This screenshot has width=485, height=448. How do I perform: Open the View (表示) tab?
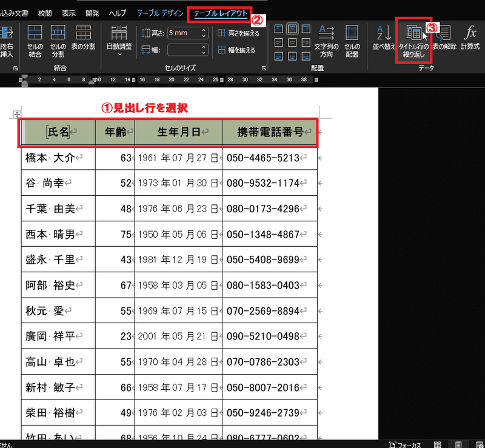(x=69, y=13)
